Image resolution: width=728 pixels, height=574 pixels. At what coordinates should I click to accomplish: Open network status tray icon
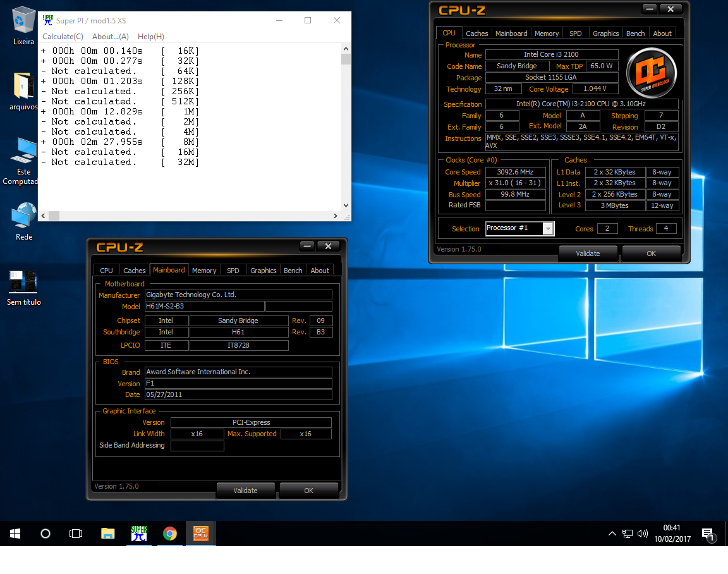[x=628, y=534]
